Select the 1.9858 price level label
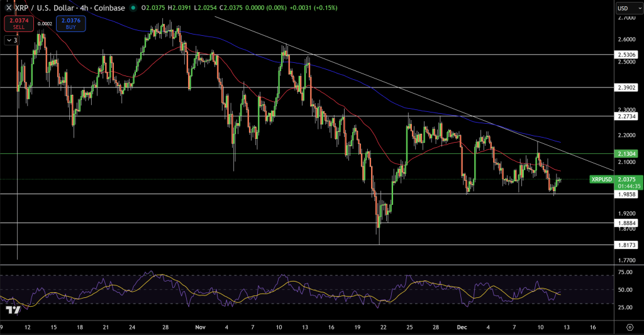 coord(628,194)
